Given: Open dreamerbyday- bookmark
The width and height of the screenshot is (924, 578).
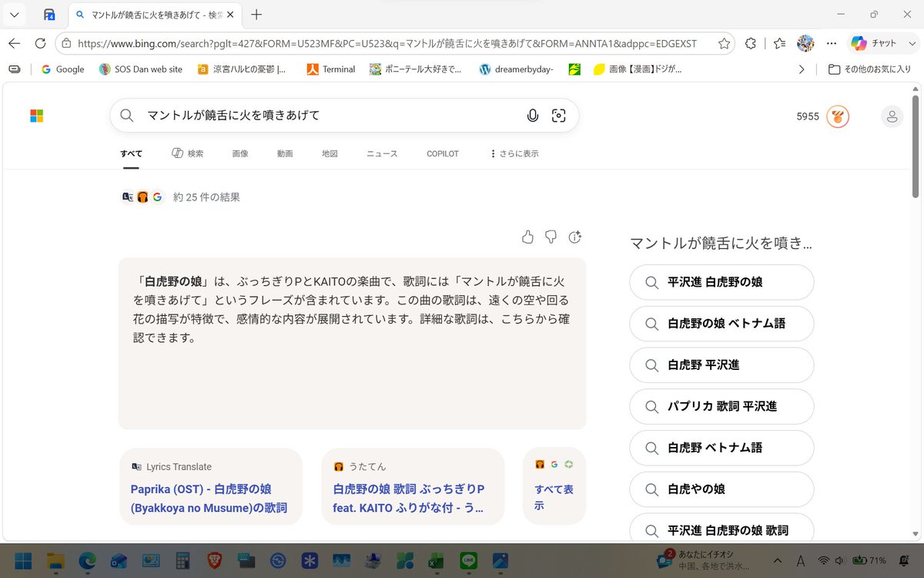Looking at the screenshot, I should click(516, 69).
